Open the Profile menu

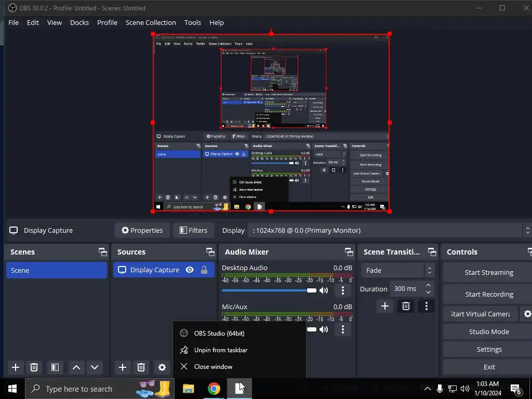[107, 22]
